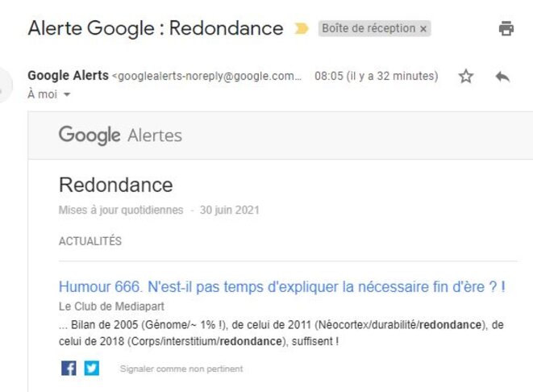
Task: Click the 08:05 timestamp
Action: (x=377, y=76)
